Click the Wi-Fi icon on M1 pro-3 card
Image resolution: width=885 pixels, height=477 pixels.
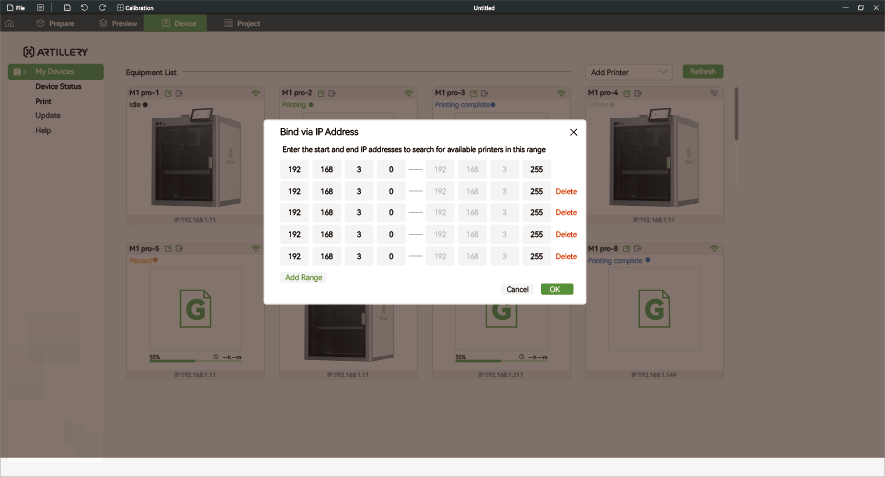[x=561, y=93]
